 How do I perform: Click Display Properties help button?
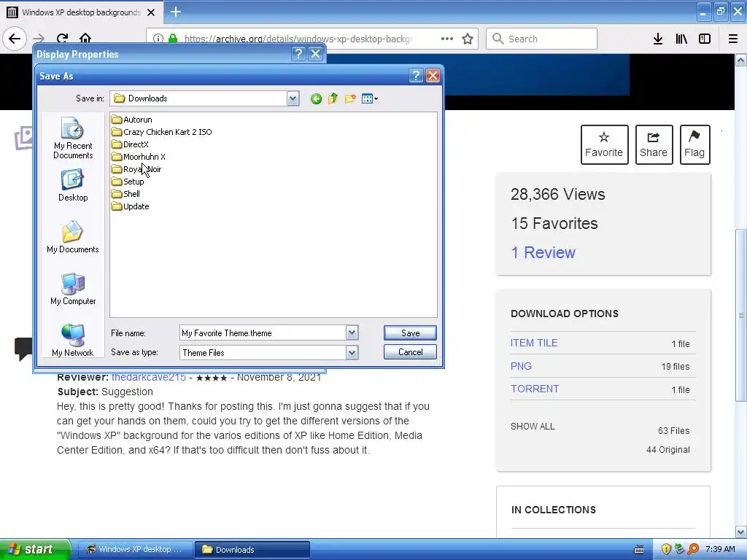click(x=298, y=54)
